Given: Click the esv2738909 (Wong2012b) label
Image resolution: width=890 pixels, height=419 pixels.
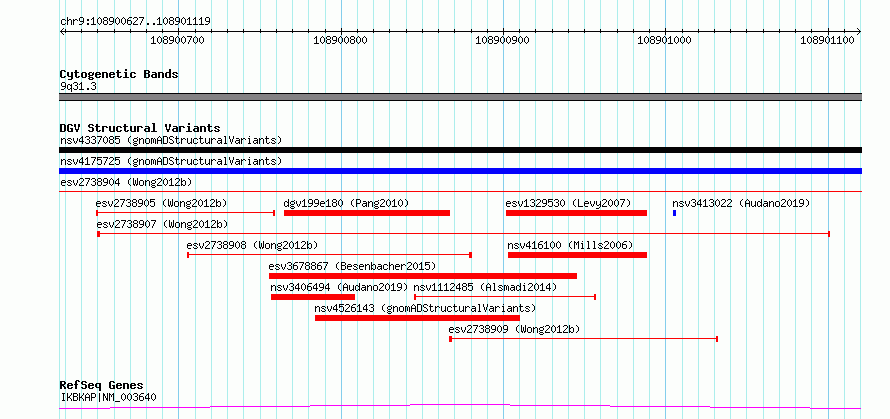Looking at the screenshot, I should tap(514, 329).
